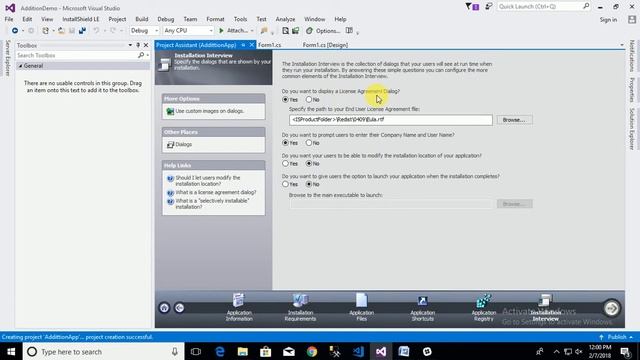
Task: Open the Any CPU platform dropdown
Action: [188, 31]
